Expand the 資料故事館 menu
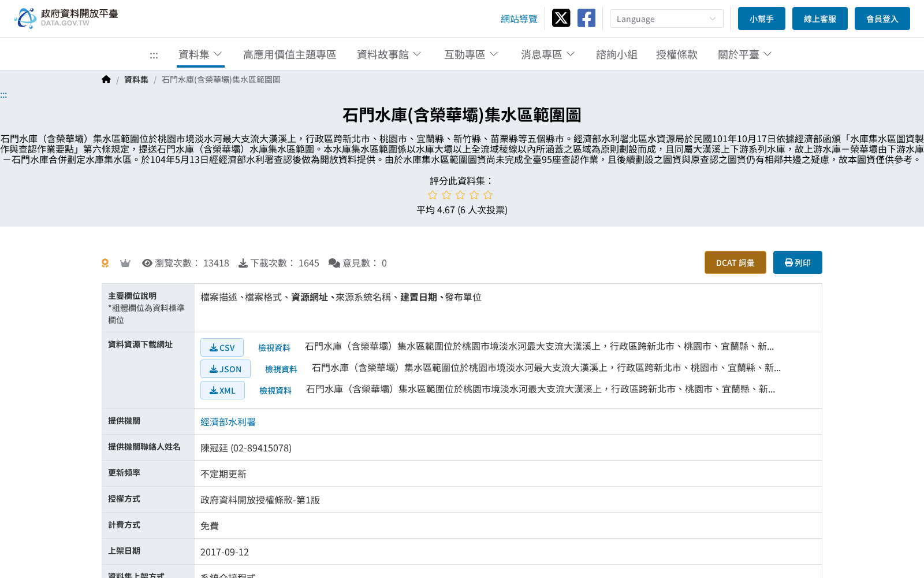Viewport: 924px width, 578px height. coord(389,54)
